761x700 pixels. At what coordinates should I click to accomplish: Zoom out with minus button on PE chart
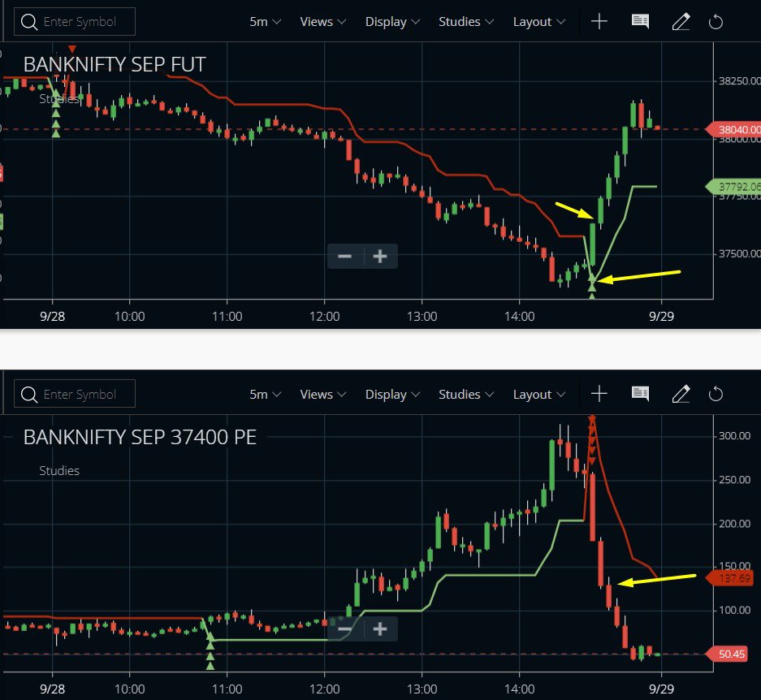point(344,629)
